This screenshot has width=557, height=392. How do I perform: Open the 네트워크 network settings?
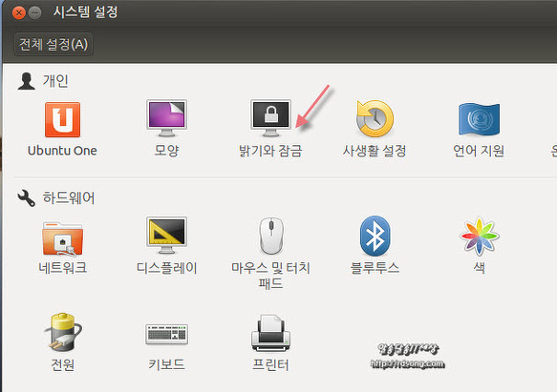(62, 237)
